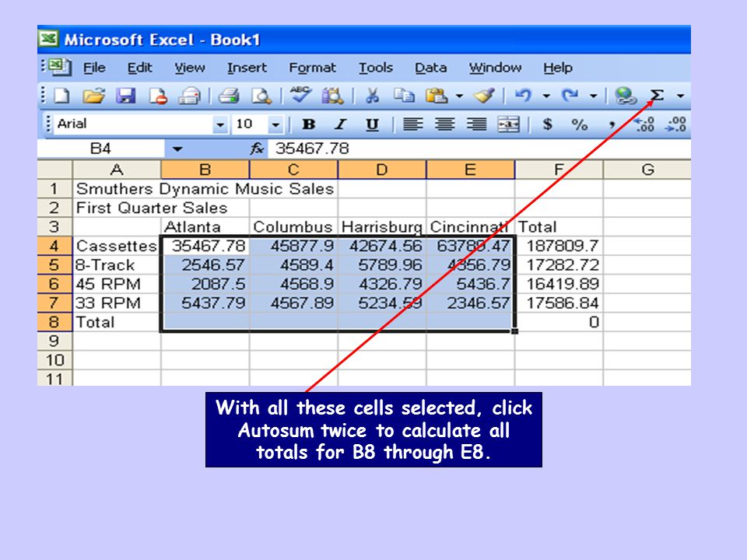Redo the action with the Redo arrow

coord(570,96)
